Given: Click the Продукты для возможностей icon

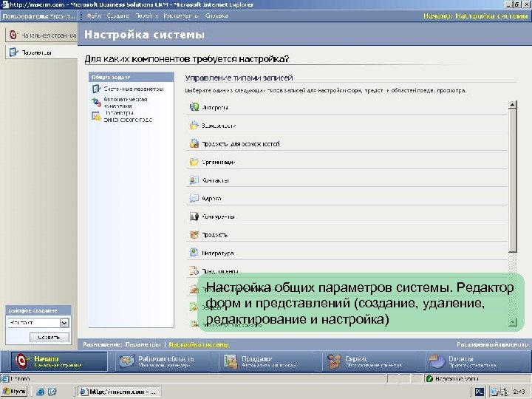Looking at the screenshot, I should 194,143.
